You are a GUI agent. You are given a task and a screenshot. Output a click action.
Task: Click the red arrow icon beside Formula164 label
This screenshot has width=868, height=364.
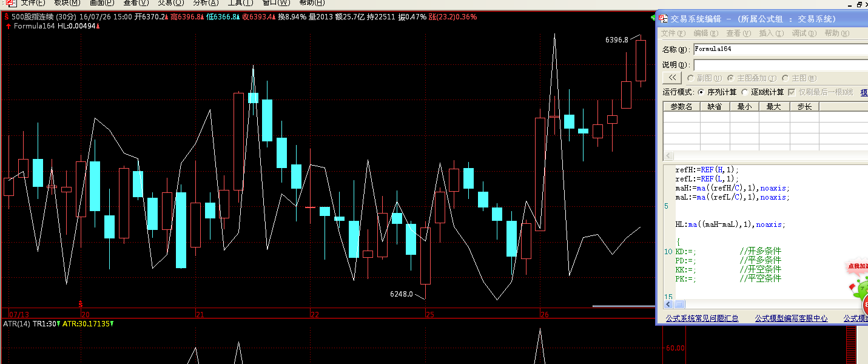click(7, 27)
